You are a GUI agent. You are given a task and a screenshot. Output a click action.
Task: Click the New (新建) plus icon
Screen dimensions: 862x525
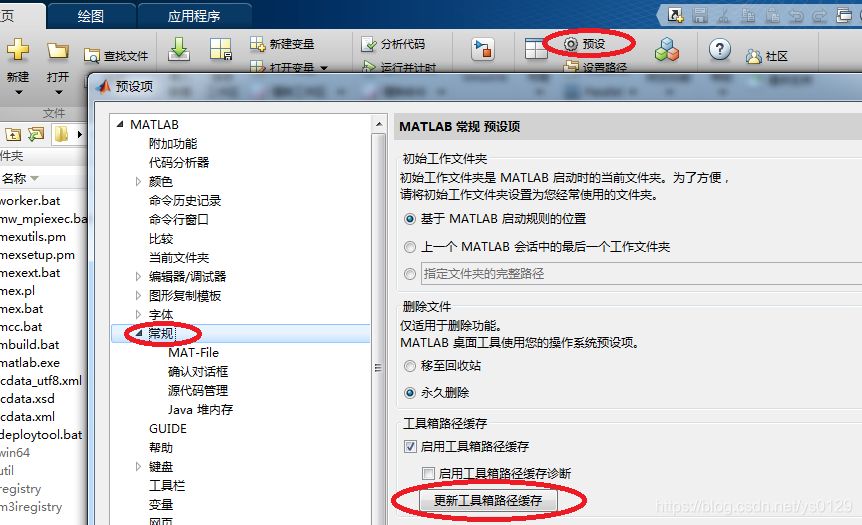pos(18,49)
